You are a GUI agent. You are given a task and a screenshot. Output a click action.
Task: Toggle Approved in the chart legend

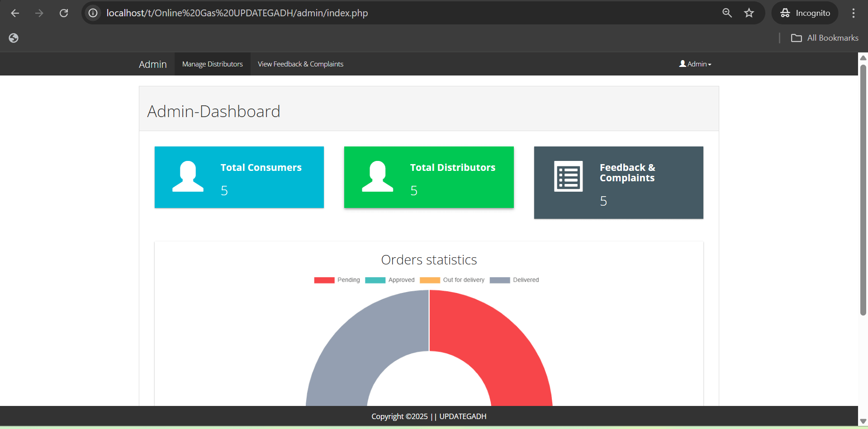coord(389,280)
